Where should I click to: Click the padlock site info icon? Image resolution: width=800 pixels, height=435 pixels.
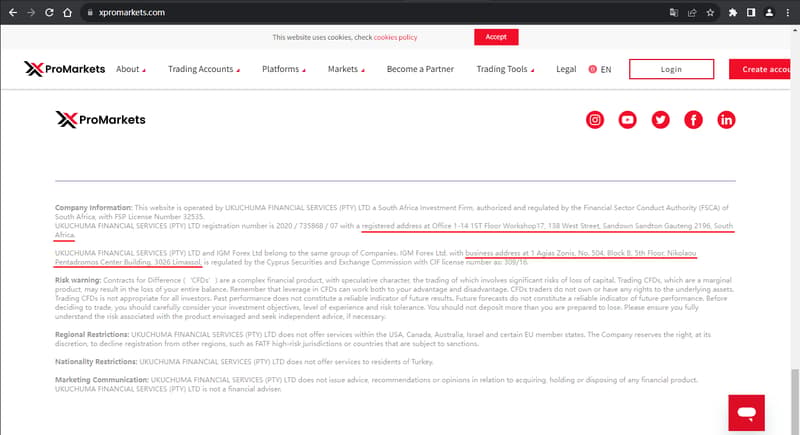coord(90,12)
